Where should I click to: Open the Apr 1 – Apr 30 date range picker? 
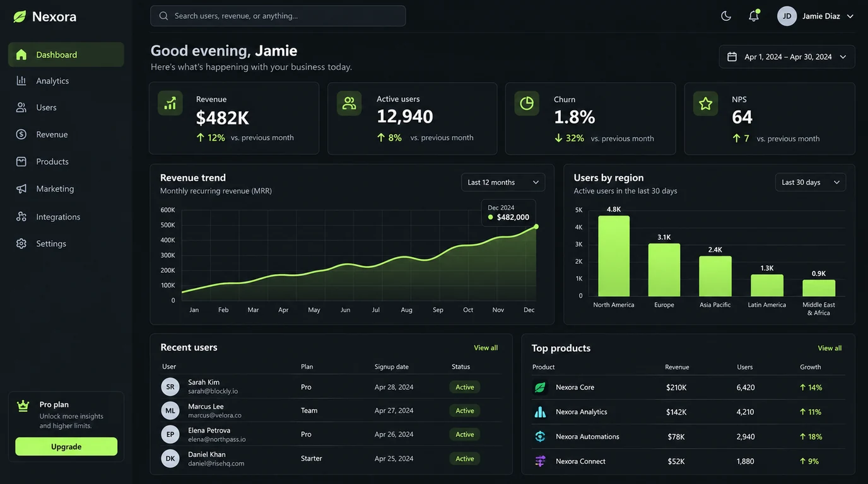(x=787, y=57)
